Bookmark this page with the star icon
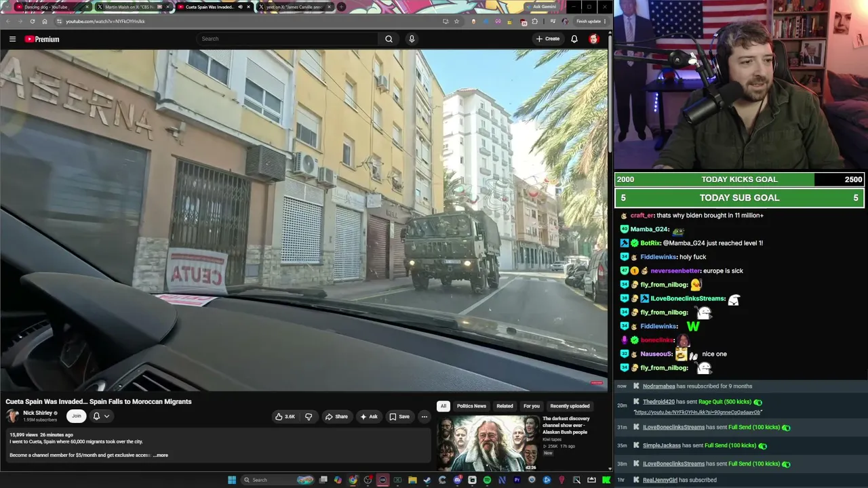The height and width of the screenshot is (488, 868). pyautogui.click(x=456, y=21)
